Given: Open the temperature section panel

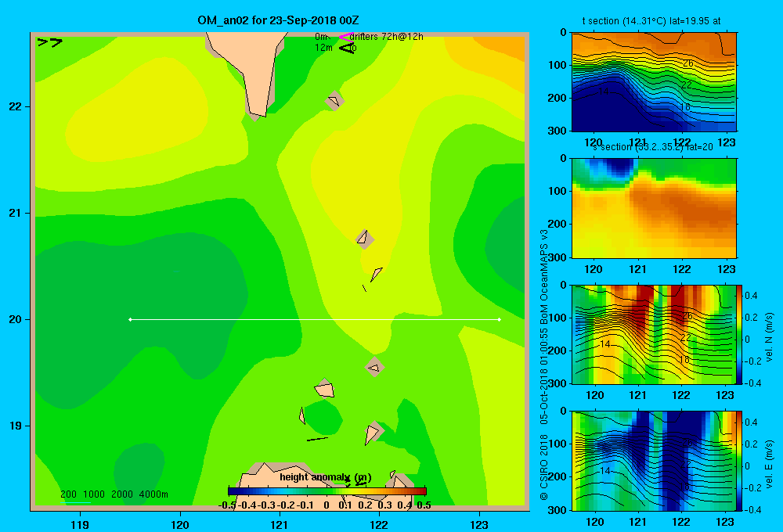Looking at the screenshot, I should coord(654,82).
